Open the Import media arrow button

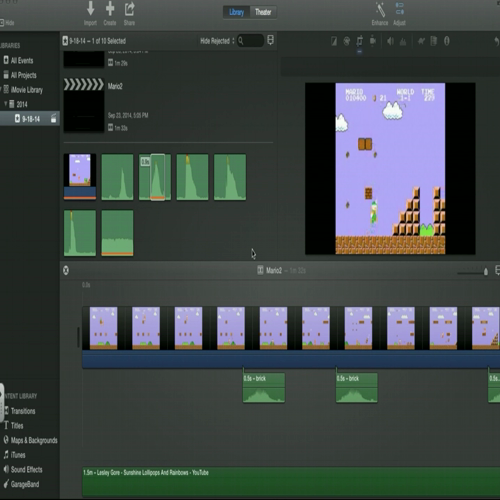[x=90, y=13]
